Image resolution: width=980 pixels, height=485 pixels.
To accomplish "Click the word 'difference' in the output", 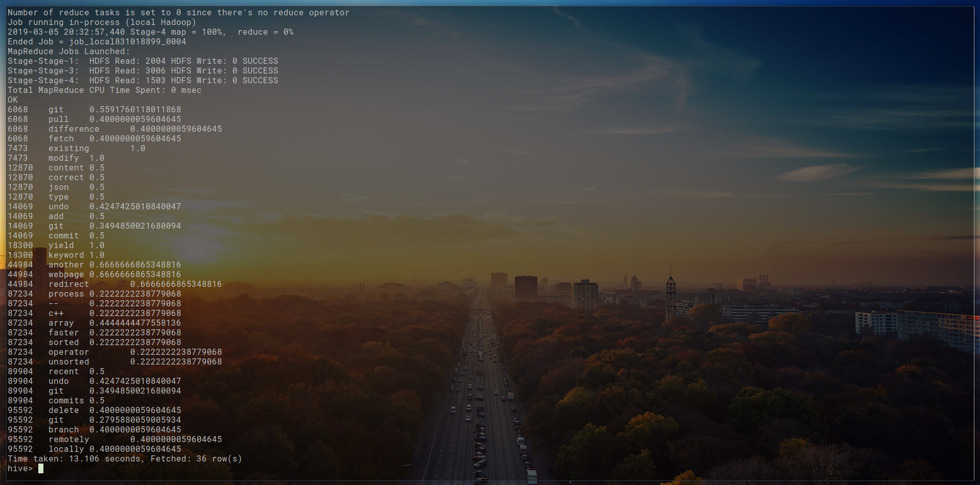I will 74,129.
